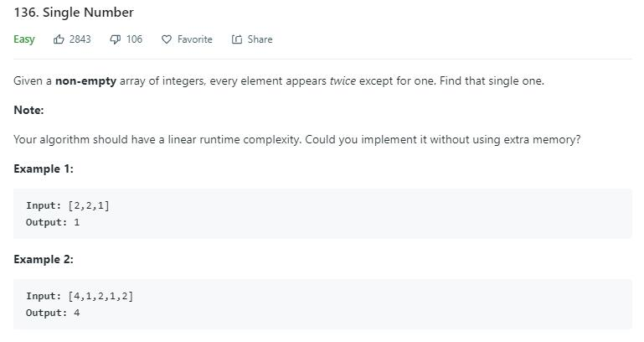Click the 136. Single Number title
This screenshot has width=644, height=342.
coord(74,13)
